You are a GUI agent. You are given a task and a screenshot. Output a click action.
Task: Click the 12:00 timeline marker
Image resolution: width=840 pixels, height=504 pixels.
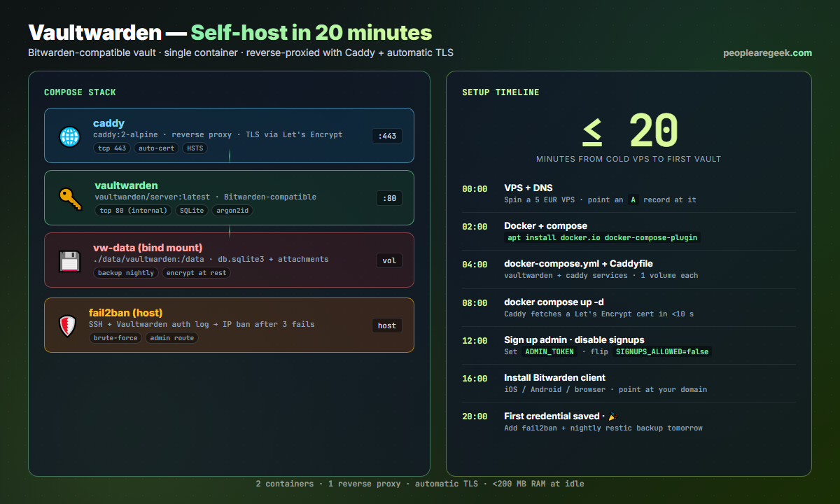point(475,341)
